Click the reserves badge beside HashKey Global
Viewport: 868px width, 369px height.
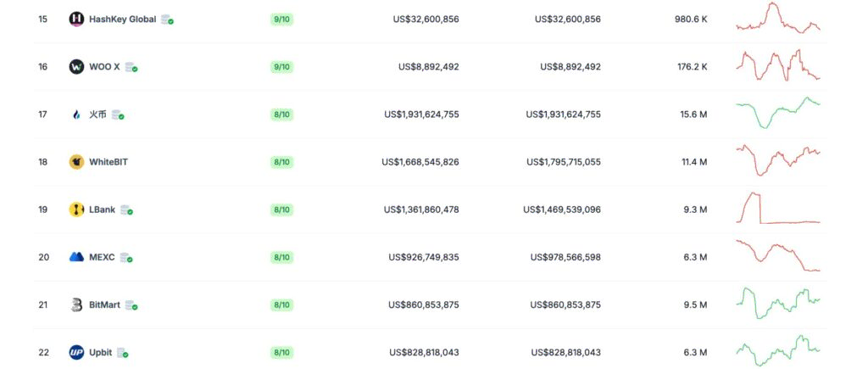(167, 20)
